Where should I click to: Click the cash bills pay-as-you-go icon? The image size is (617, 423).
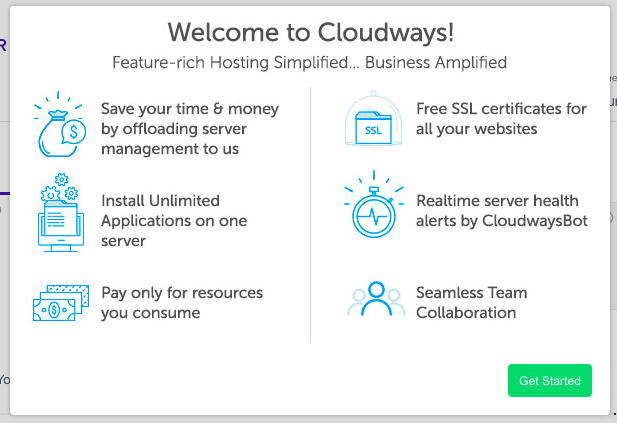pos(61,303)
